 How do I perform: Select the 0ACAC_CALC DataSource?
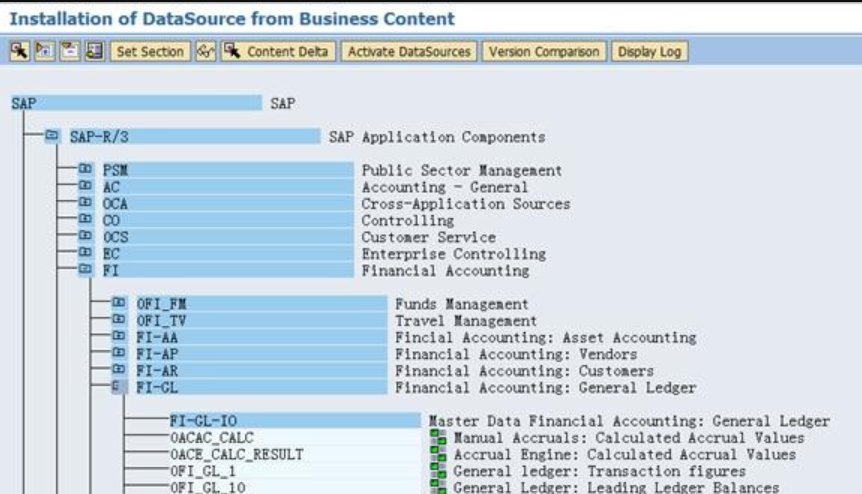295,437
